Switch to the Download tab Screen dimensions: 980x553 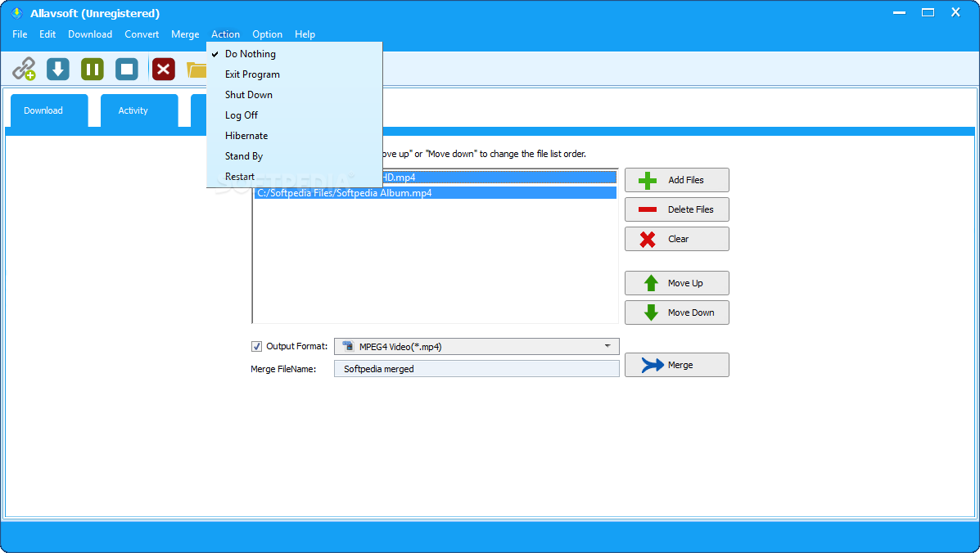(x=49, y=110)
